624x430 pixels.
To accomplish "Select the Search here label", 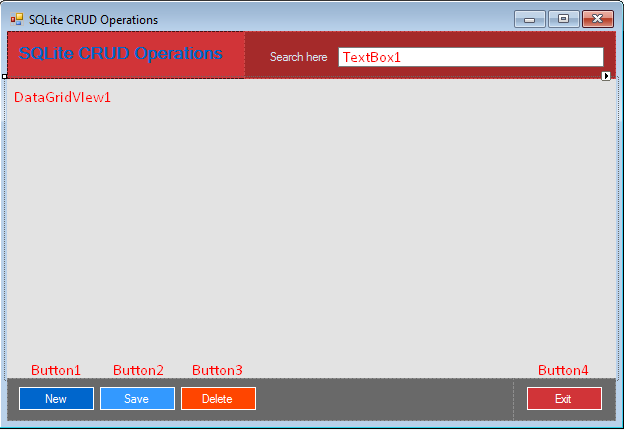I will [x=298, y=57].
